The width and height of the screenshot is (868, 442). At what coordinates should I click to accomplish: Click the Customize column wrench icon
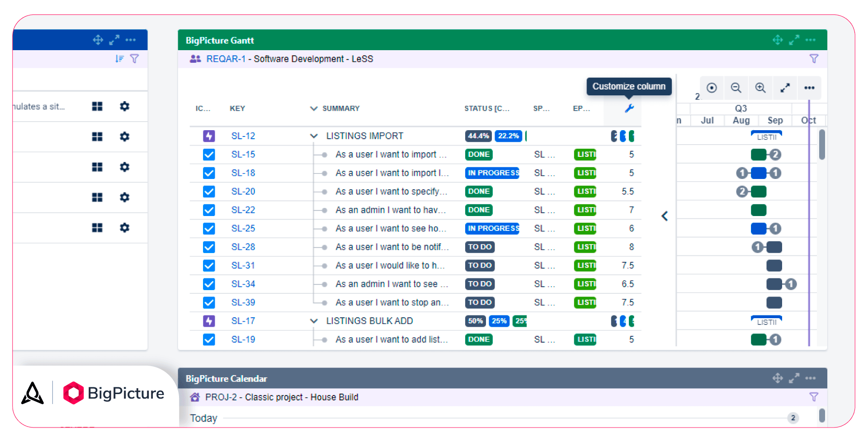tap(629, 108)
